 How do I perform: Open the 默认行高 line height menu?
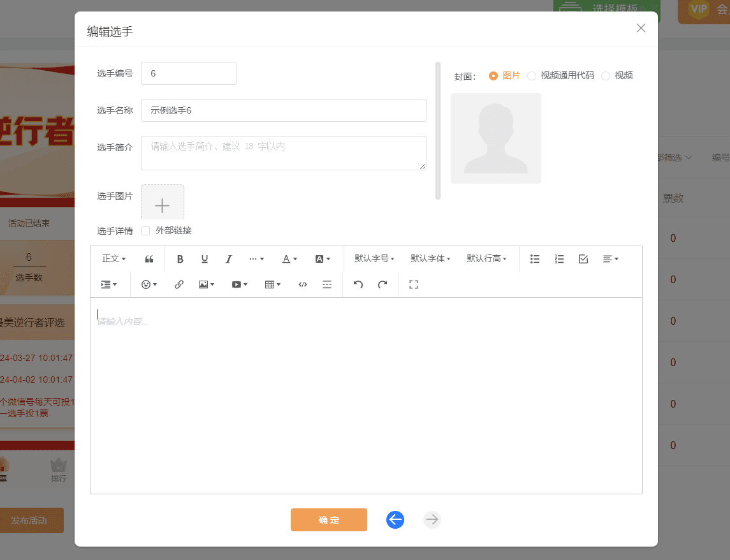coord(486,258)
